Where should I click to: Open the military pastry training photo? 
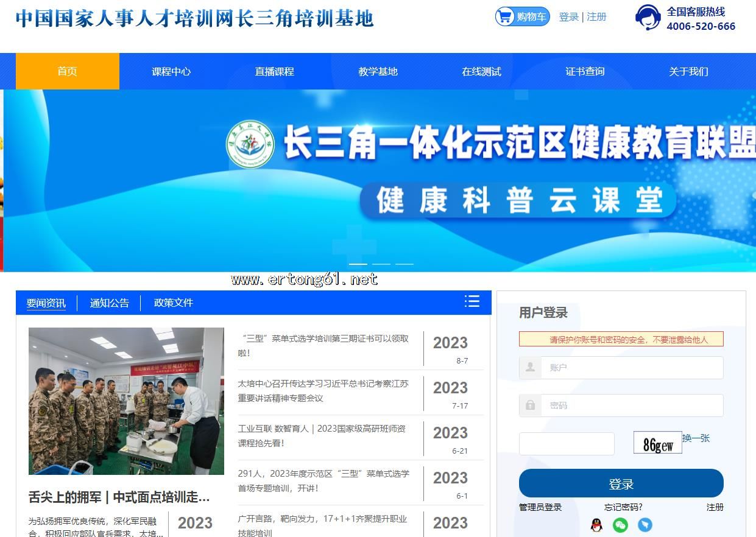point(126,401)
